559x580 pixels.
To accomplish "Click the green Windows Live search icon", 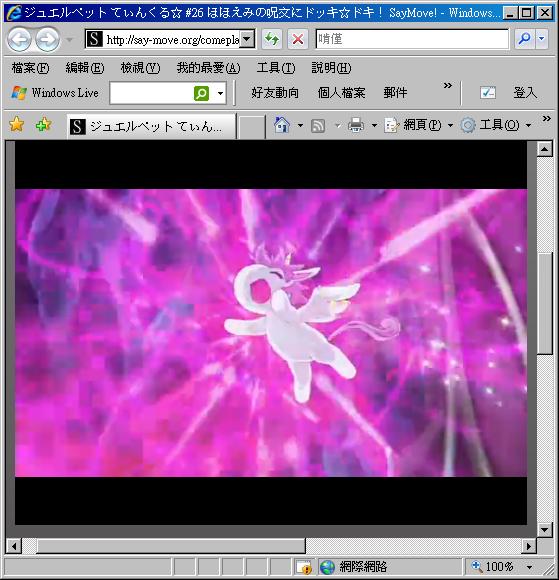I will [x=201, y=93].
